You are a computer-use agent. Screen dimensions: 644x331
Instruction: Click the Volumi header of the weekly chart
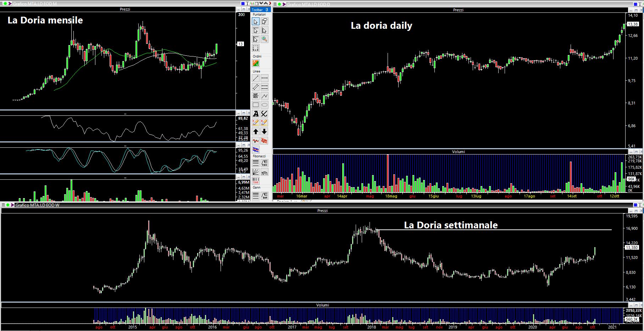click(x=322, y=305)
